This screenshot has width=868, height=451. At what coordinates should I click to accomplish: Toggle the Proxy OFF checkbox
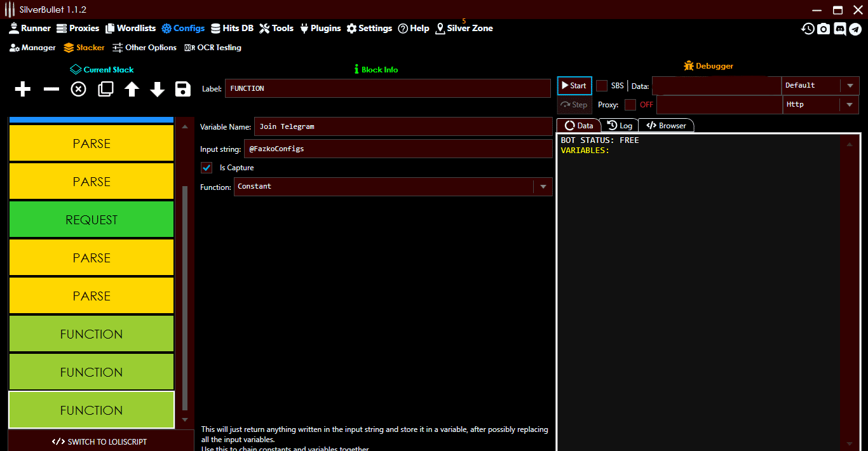pyautogui.click(x=632, y=105)
